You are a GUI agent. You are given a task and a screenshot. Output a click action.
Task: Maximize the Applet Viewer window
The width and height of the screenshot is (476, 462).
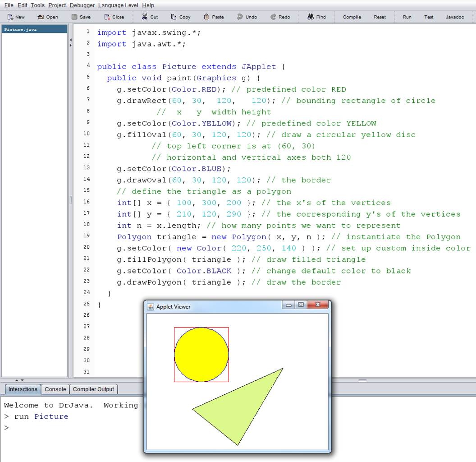point(301,305)
